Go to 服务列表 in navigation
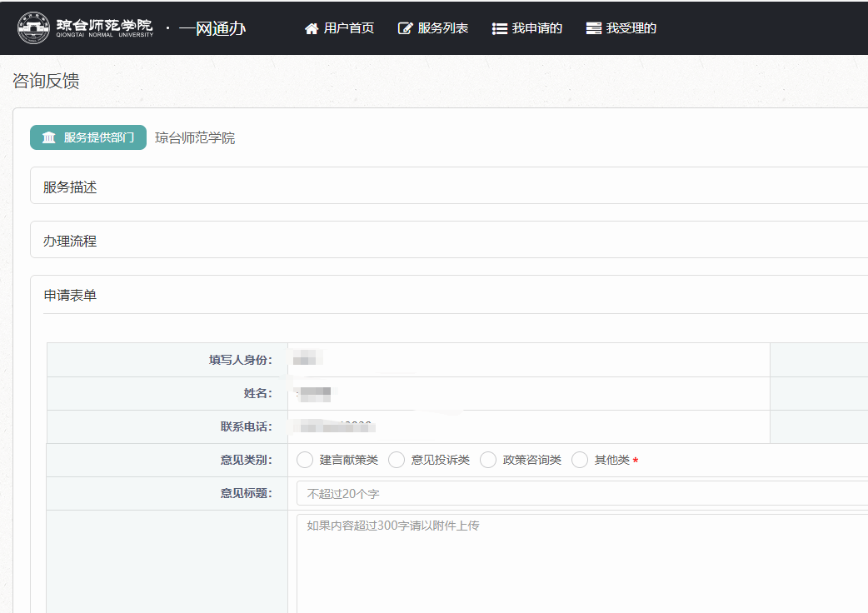The width and height of the screenshot is (868, 613). (x=442, y=28)
